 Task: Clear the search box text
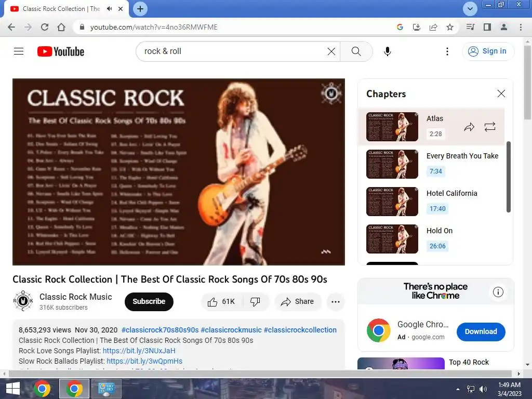331,51
